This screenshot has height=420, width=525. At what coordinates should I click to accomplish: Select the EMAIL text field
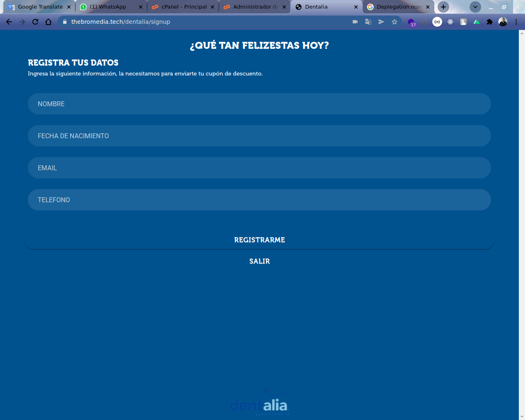tap(259, 168)
